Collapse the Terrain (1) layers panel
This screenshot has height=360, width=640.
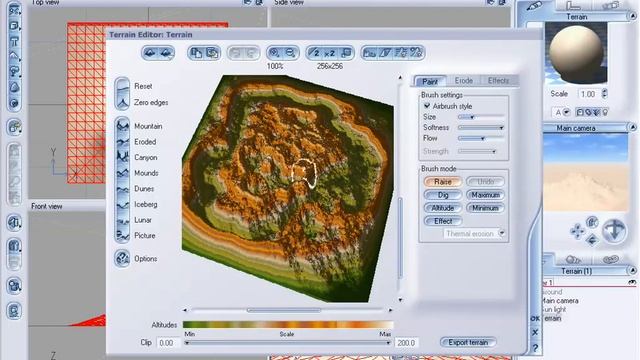[x=632, y=271]
